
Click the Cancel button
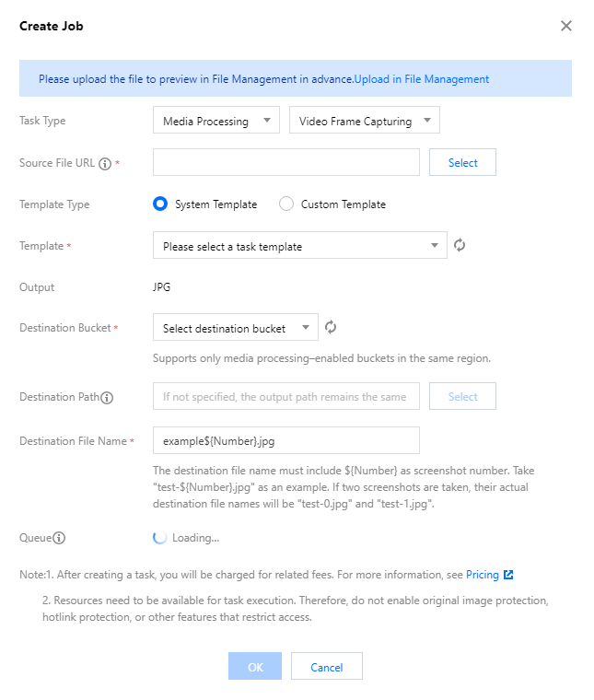point(327,667)
